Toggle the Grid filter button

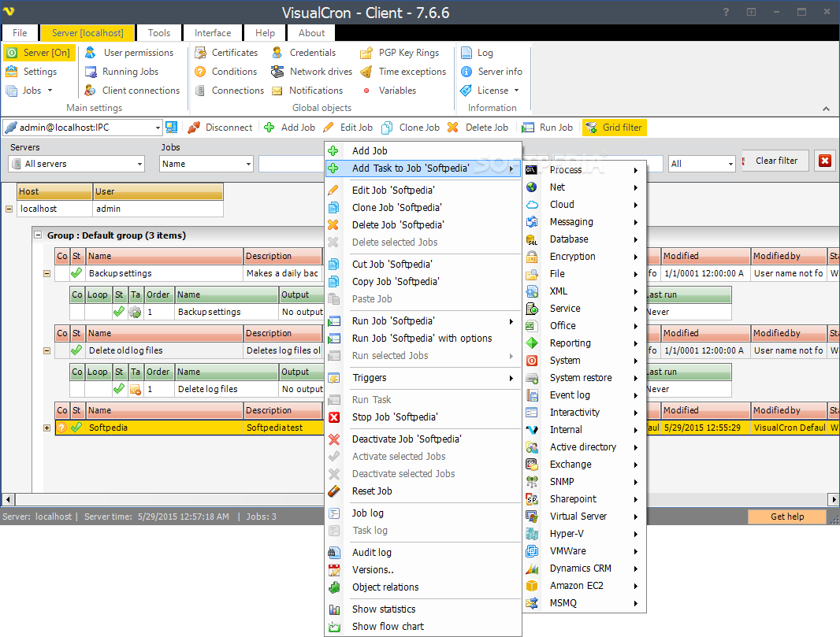(615, 128)
